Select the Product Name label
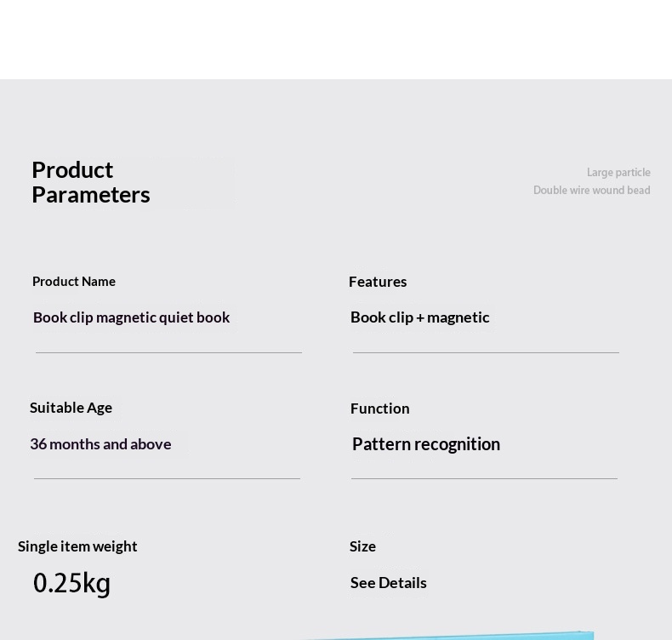The image size is (672, 640). click(x=74, y=282)
